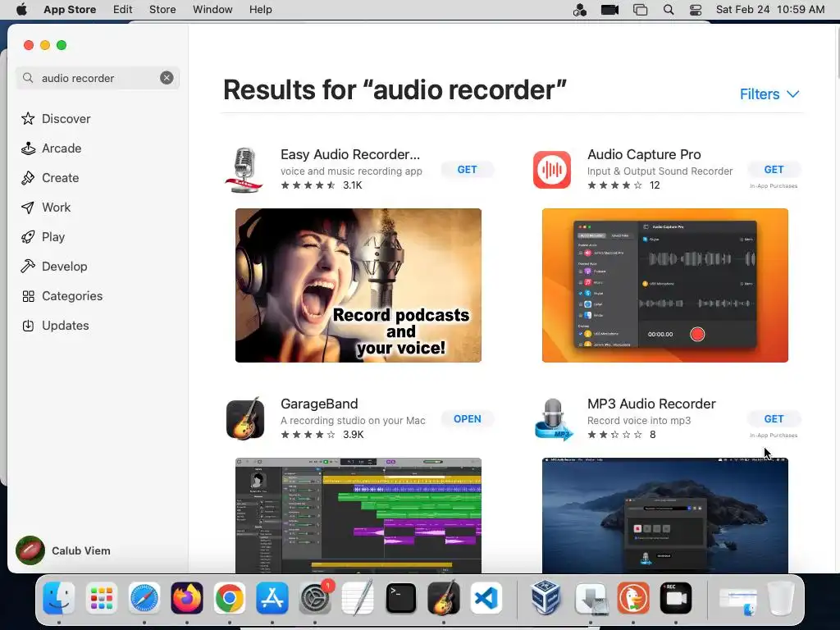Go to the Develop section

54,266
